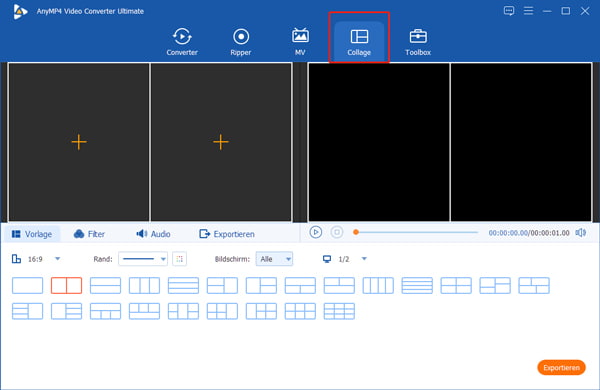Expand the 16:9 aspect ratio dropdown
Image resolution: width=600 pixels, height=390 pixels.
[x=57, y=259]
